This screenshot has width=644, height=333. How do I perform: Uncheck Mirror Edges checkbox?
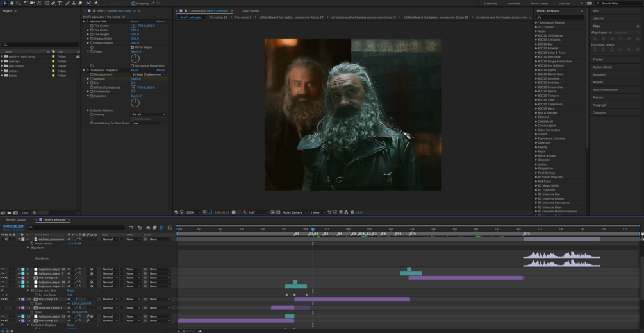point(133,47)
